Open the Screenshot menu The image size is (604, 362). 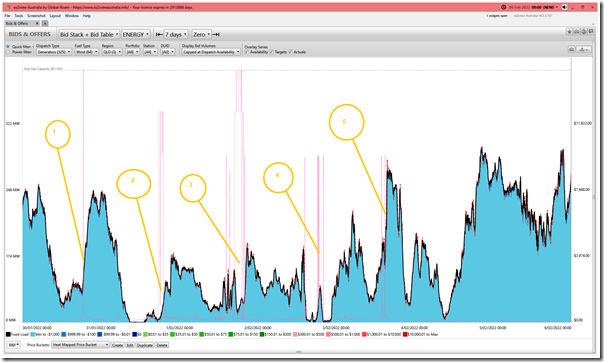tap(36, 16)
